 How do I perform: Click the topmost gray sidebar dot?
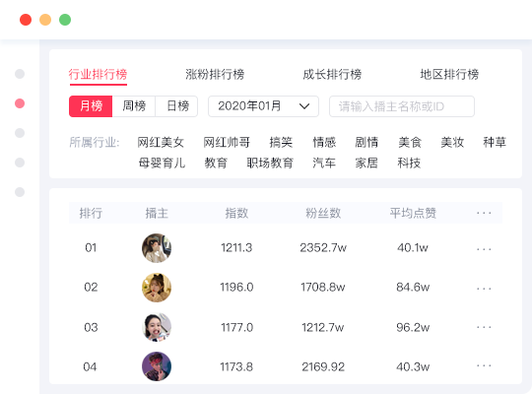click(20, 74)
